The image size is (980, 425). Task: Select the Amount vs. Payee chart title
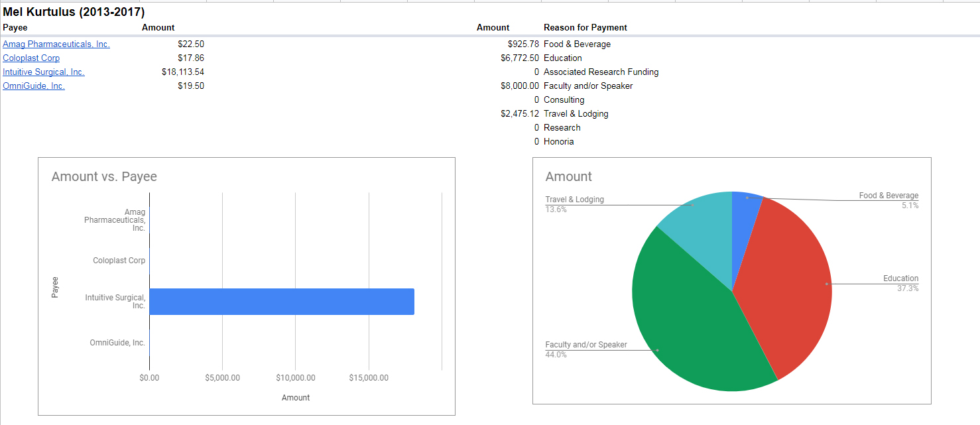point(104,176)
